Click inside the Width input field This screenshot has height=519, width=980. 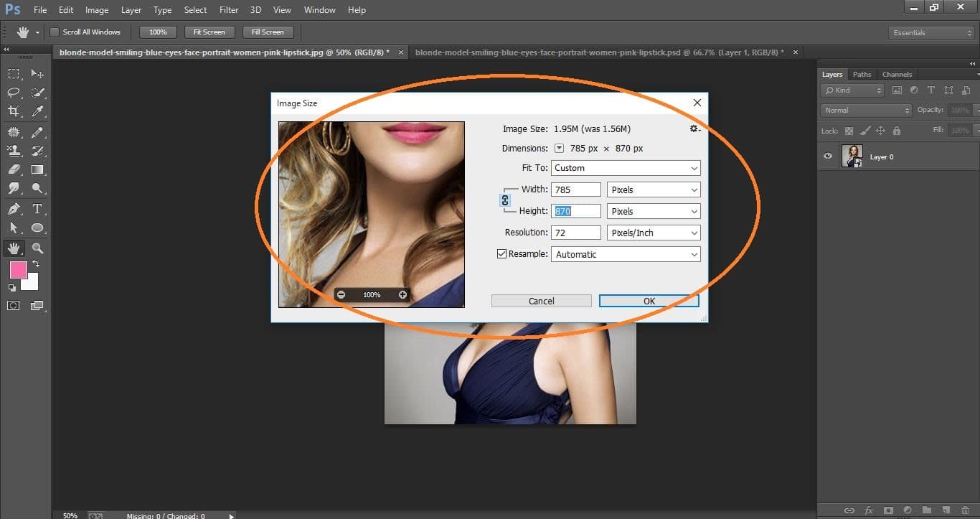point(575,189)
